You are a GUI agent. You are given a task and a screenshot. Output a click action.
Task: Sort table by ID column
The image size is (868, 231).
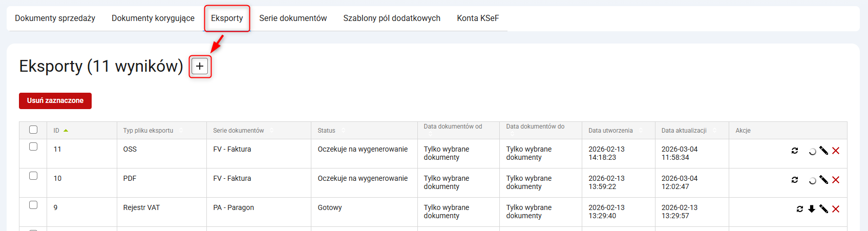tap(57, 131)
